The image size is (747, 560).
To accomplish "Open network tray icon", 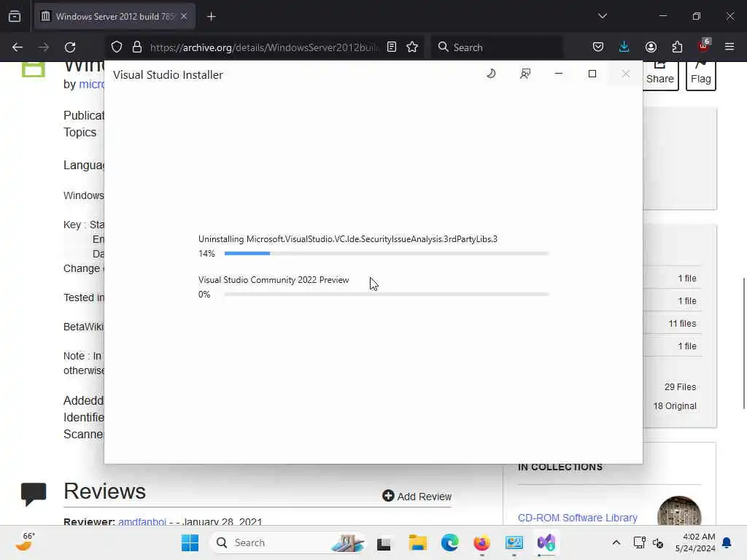I will (x=639, y=542).
